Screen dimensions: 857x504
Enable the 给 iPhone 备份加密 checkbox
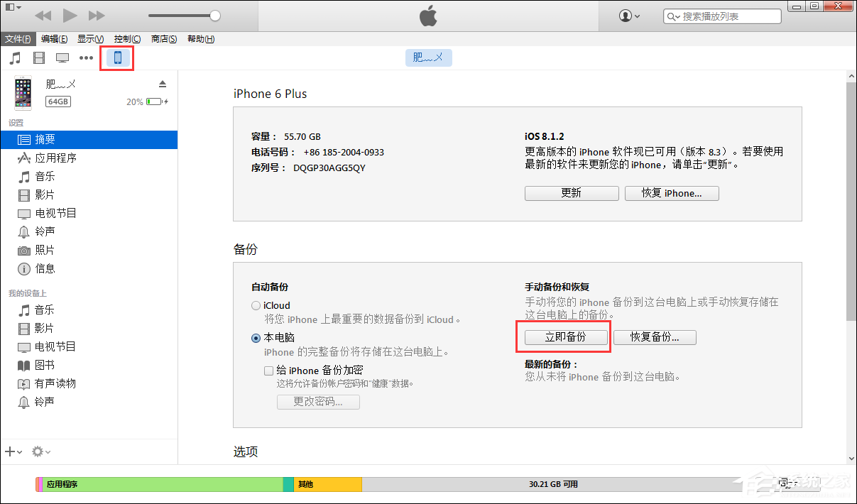269,370
